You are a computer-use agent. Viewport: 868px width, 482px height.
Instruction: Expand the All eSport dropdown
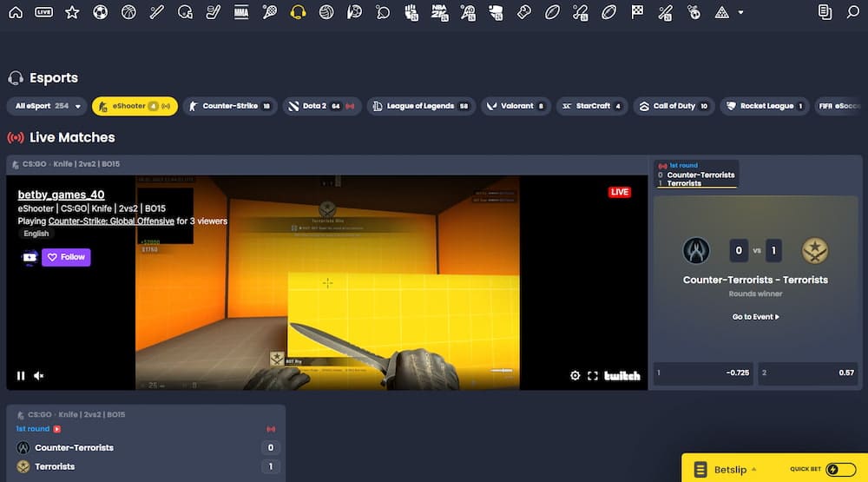click(x=47, y=106)
